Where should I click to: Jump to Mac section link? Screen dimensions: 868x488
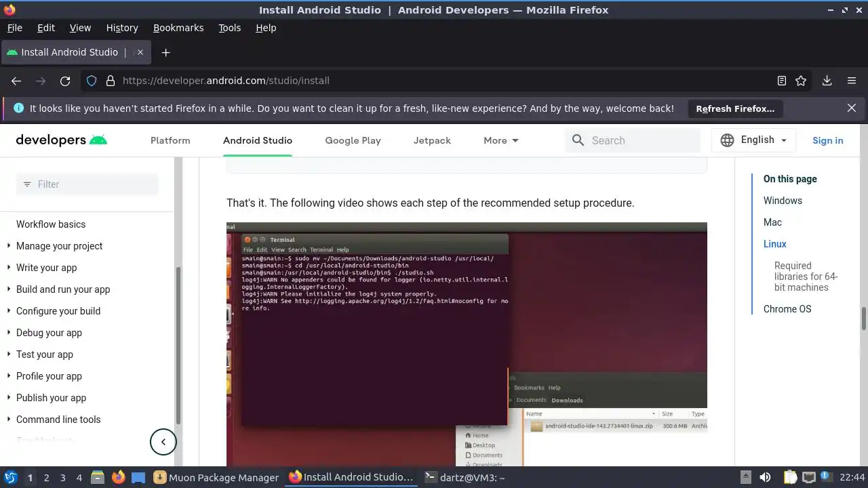pyautogui.click(x=772, y=222)
